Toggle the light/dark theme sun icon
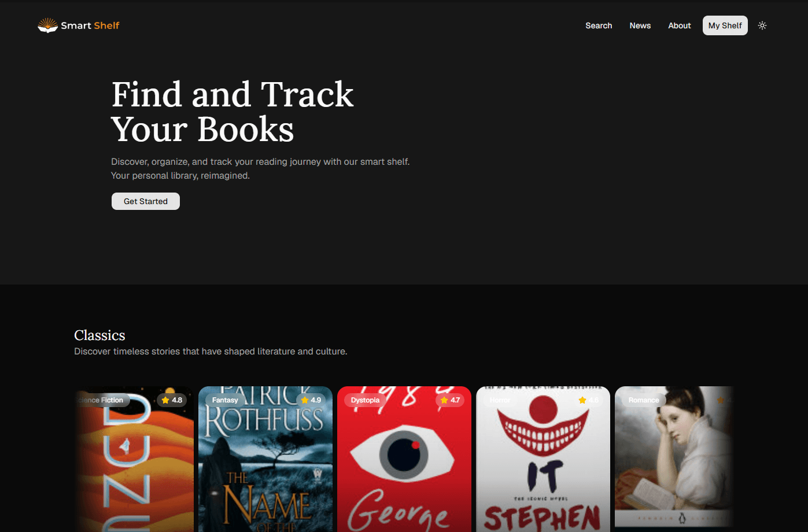This screenshot has height=532, width=808. 762,25
